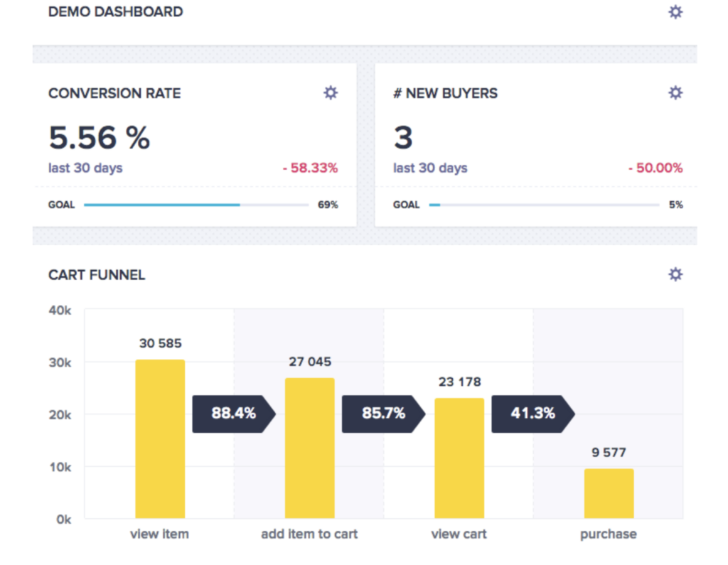Select the purchase yellow bar
This screenshot has width=728, height=565.
609,493
